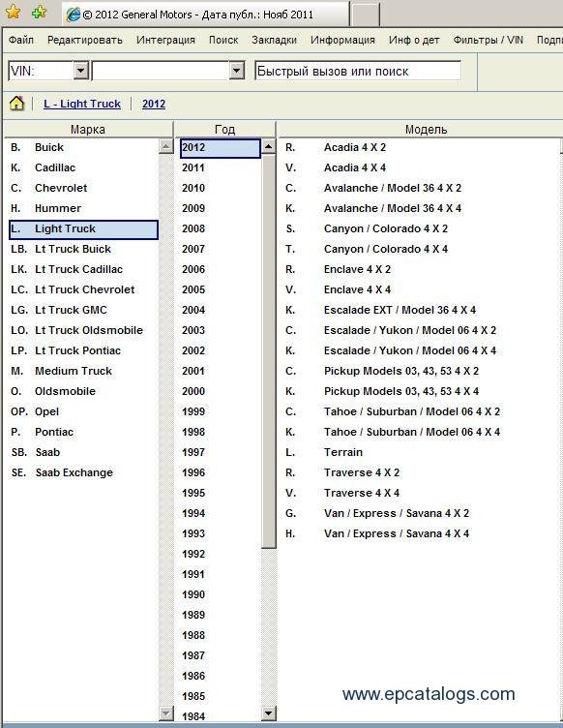The height and width of the screenshot is (728, 563).
Task: Open the Редактировать menu
Action: (x=85, y=40)
